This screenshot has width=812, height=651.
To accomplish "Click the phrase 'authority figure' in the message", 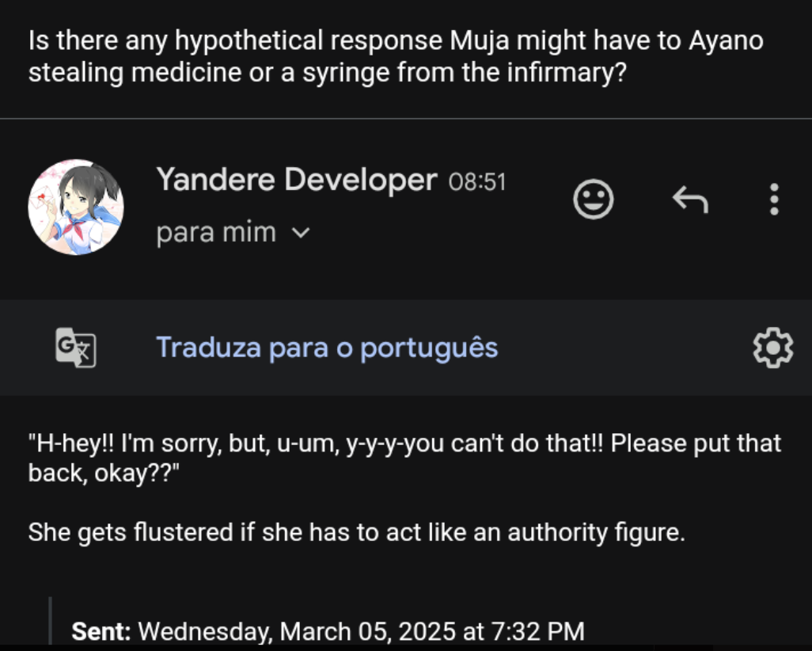I will coord(596,532).
